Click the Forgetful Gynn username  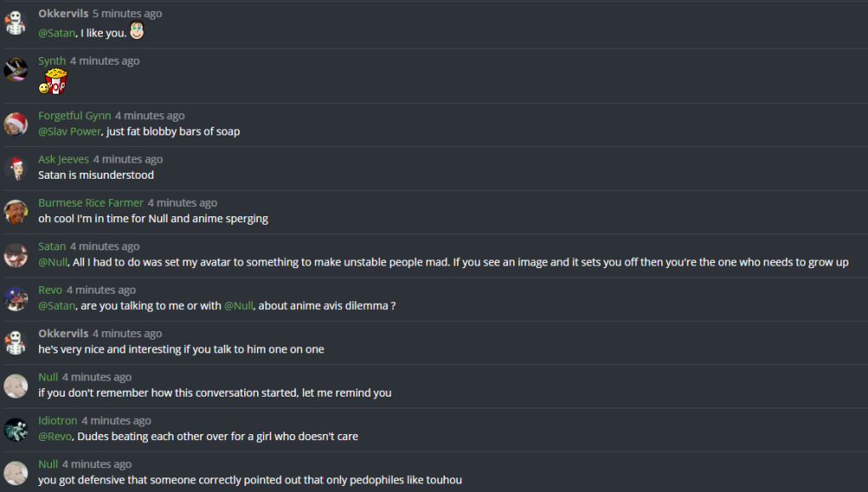(74, 116)
